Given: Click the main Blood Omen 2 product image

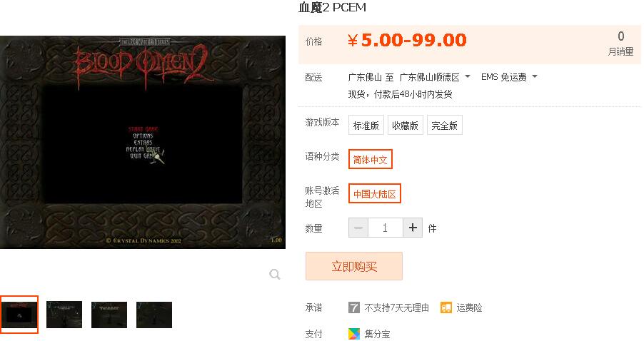Looking at the screenshot, I should point(143,142).
